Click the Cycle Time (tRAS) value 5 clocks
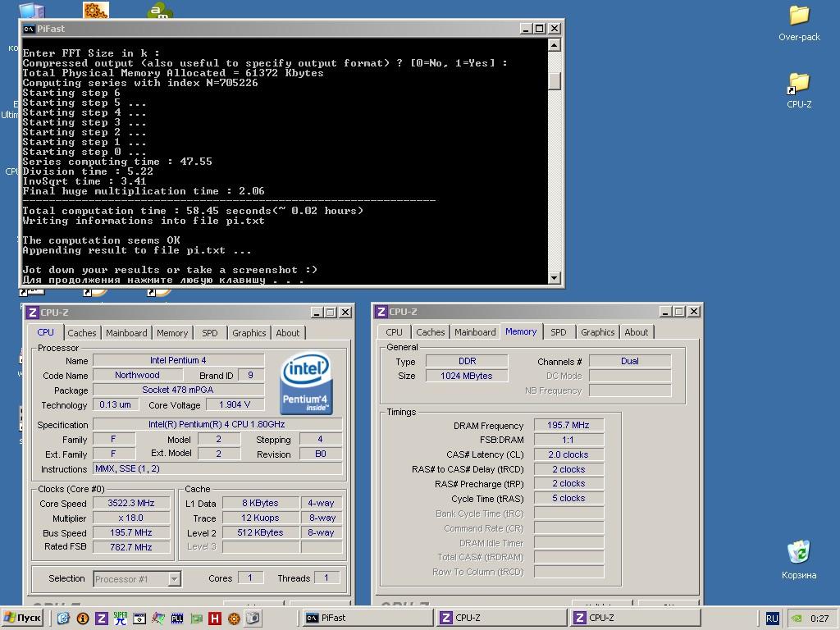 click(568, 498)
